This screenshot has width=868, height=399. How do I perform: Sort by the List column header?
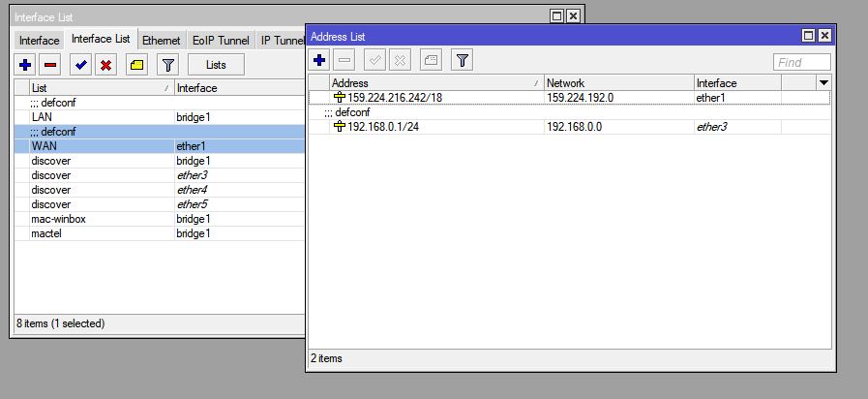click(x=102, y=88)
